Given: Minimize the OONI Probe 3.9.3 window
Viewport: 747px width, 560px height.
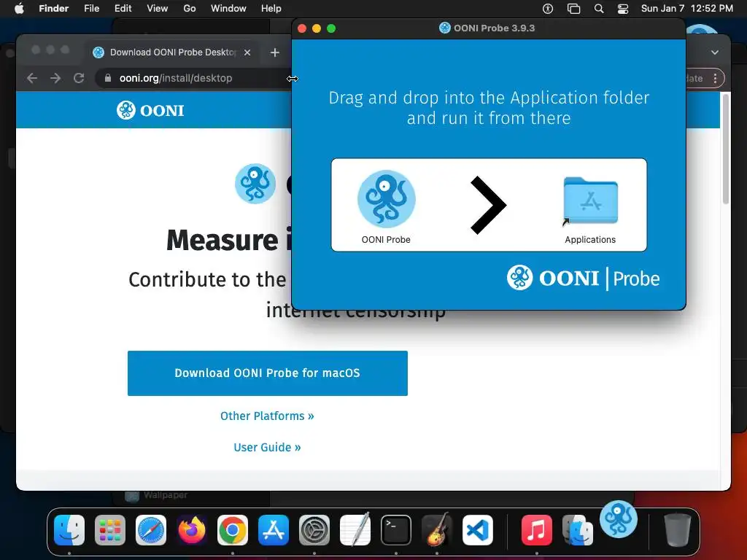Looking at the screenshot, I should click(317, 28).
